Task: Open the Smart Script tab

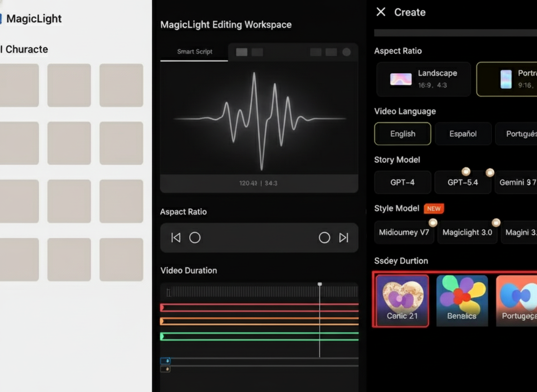Action: [x=195, y=52]
